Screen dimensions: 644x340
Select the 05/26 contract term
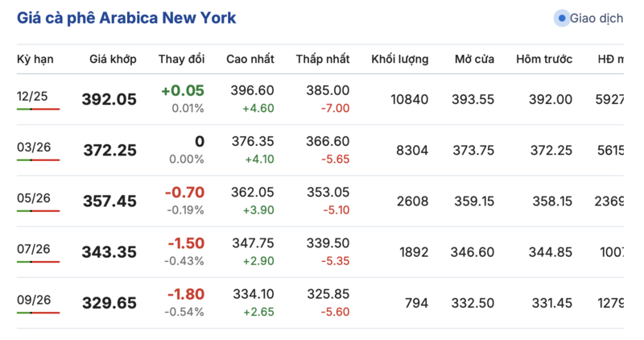click(x=33, y=197)
